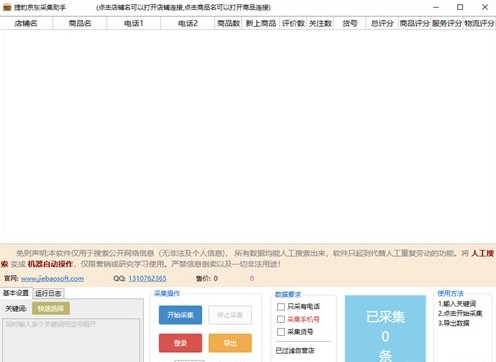Click the 开始采集 blue button

(x=180, y=315)
